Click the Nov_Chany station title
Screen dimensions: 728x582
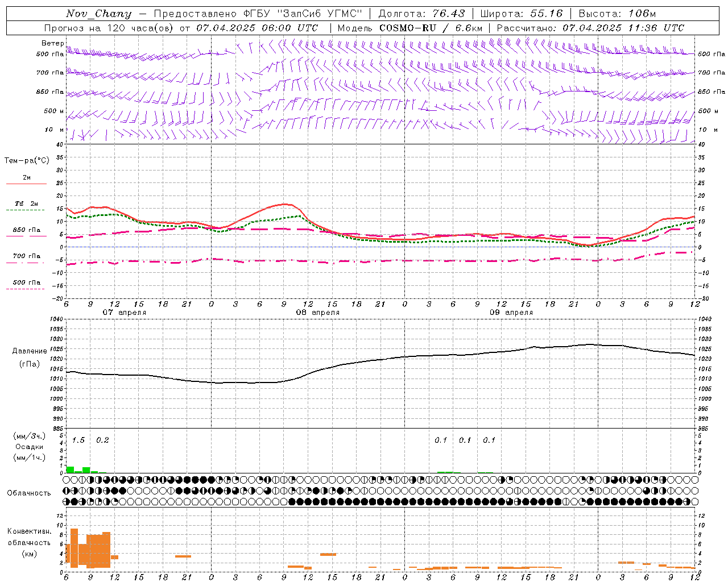click(99, 14)
